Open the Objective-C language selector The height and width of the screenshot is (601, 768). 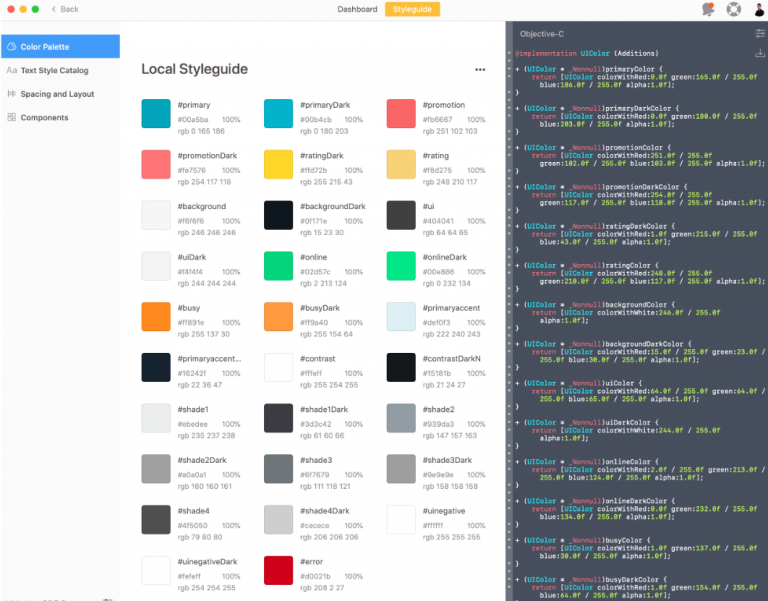tap(545, 34)
